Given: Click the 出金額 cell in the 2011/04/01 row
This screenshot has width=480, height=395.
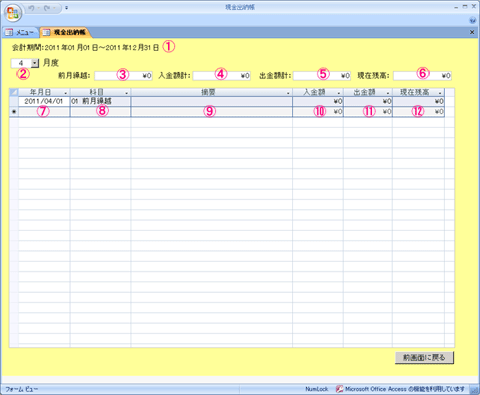Looking at the screenshot, I should 368,101.
